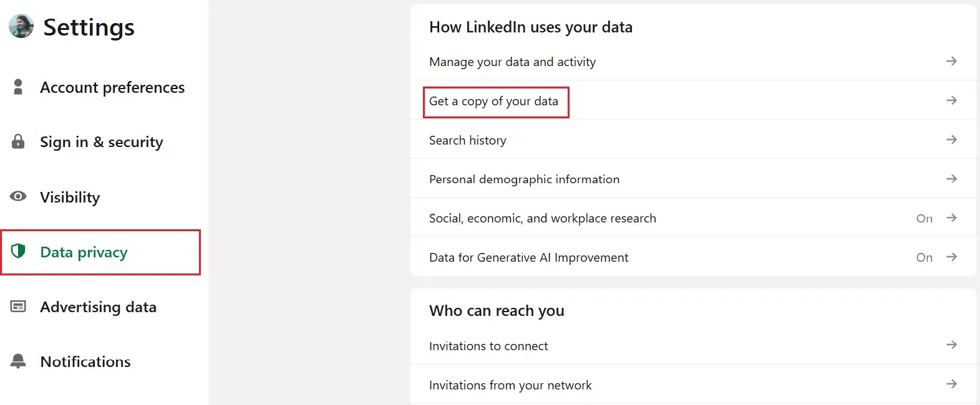Open Account preferences section

point(112,87)
